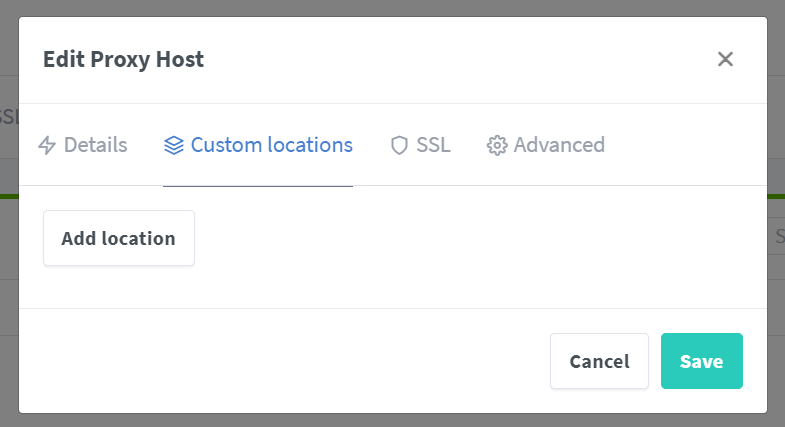Image resolution: width=785 pixels, height=427 pixels.
Task: Click the cut-off field at the right edge
Action: pos(776,238)
